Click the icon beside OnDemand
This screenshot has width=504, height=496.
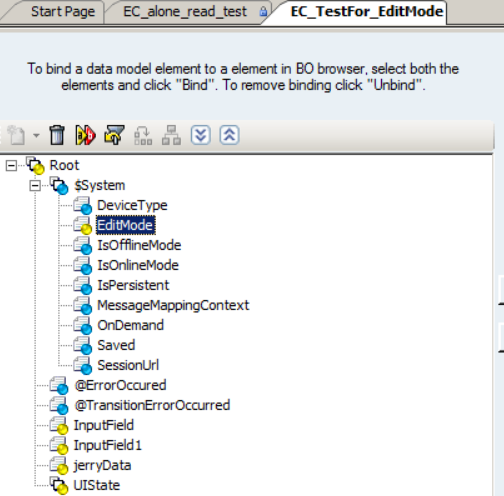click(82, 326)
